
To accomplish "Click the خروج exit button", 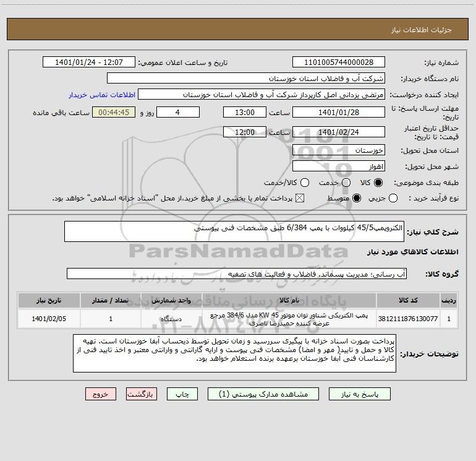I will [101, 394].
